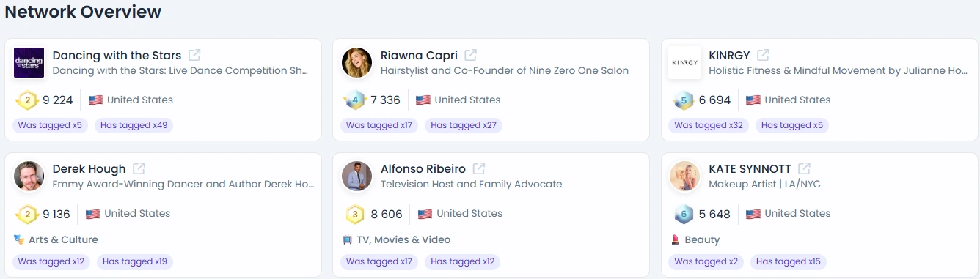The image size is (980, 279).
Task: Click Riawna Capri's profile photo
Action: coord(357,62)
